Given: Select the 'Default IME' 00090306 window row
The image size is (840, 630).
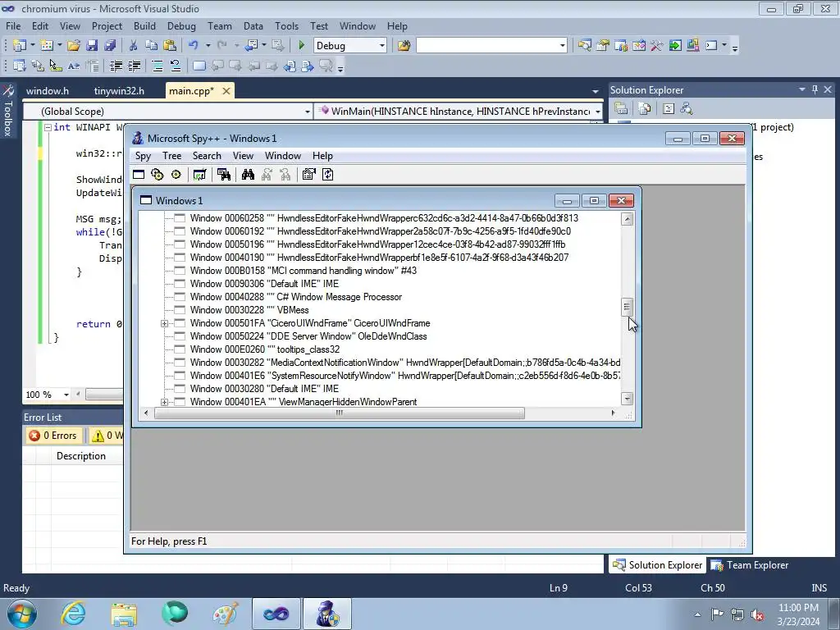Looking at the screenshot, I should [x=265, y=284].
